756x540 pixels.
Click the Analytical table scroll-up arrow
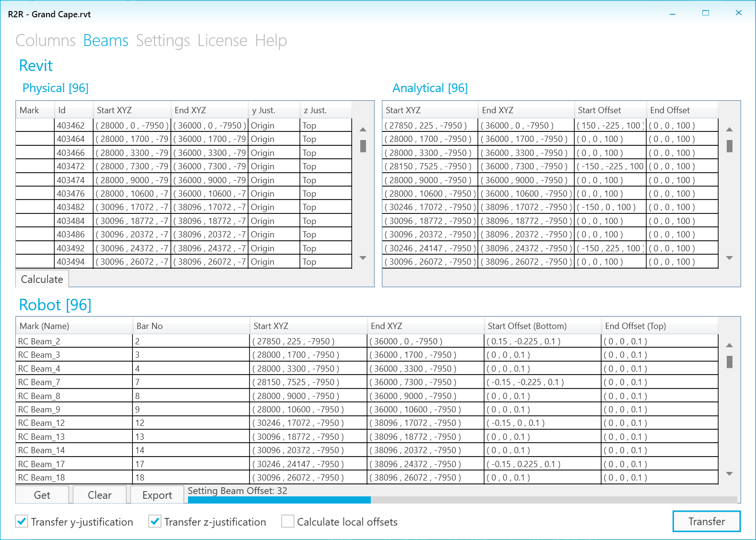(x=730, y=129)
